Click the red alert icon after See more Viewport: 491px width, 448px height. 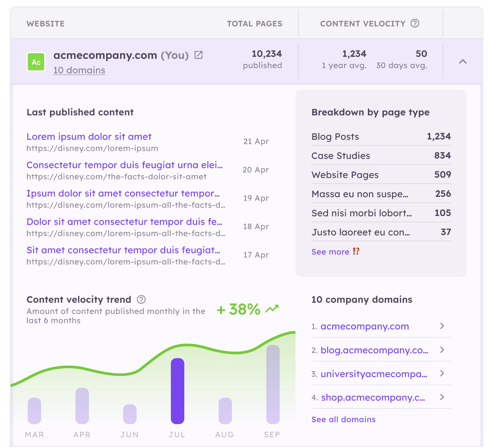point(356,251)
